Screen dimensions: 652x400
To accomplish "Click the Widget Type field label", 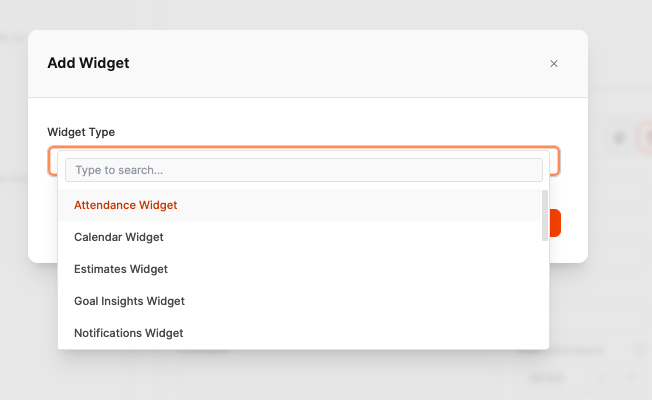I will coord(81,132).
